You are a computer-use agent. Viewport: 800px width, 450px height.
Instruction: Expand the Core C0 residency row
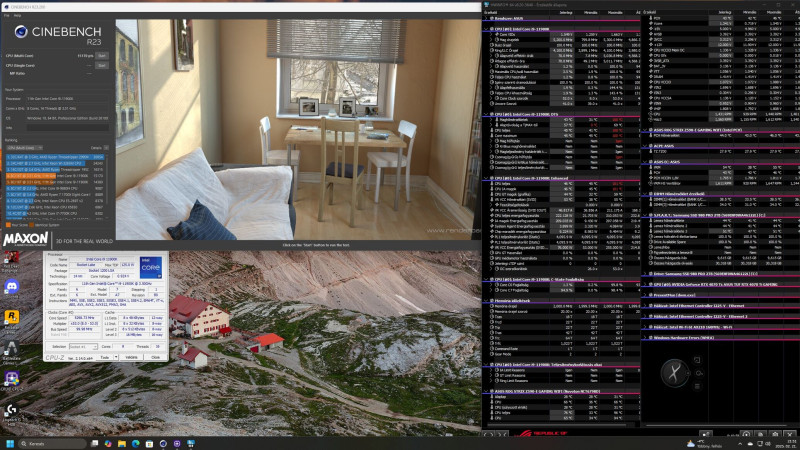coord(491,285)
